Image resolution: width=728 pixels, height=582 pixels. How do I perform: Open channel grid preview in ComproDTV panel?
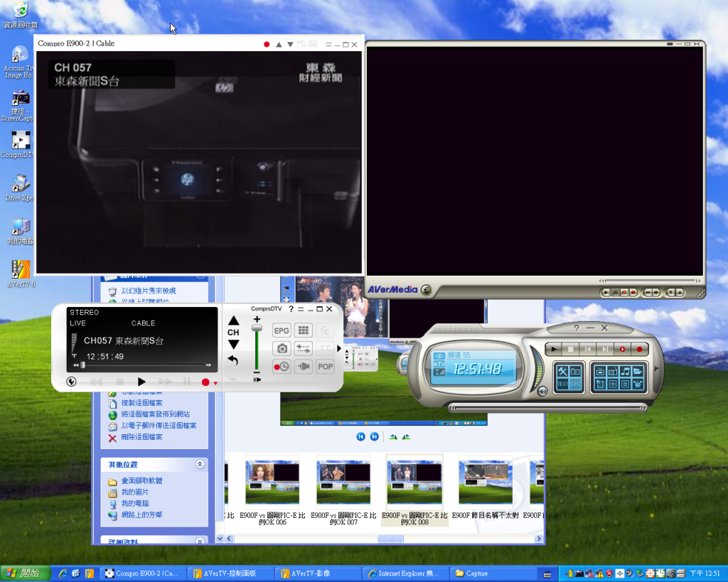click(303, 330)
